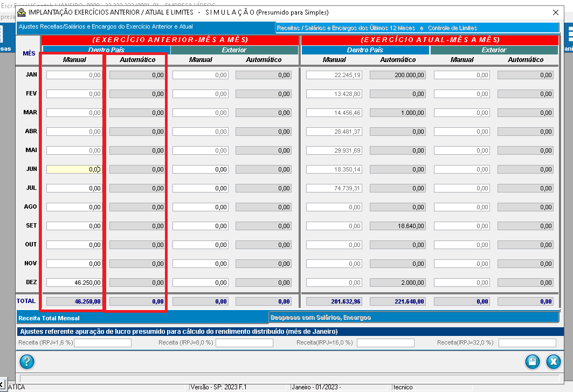
Task: Click total field showing 201.632,96
Action: (334, 301)
